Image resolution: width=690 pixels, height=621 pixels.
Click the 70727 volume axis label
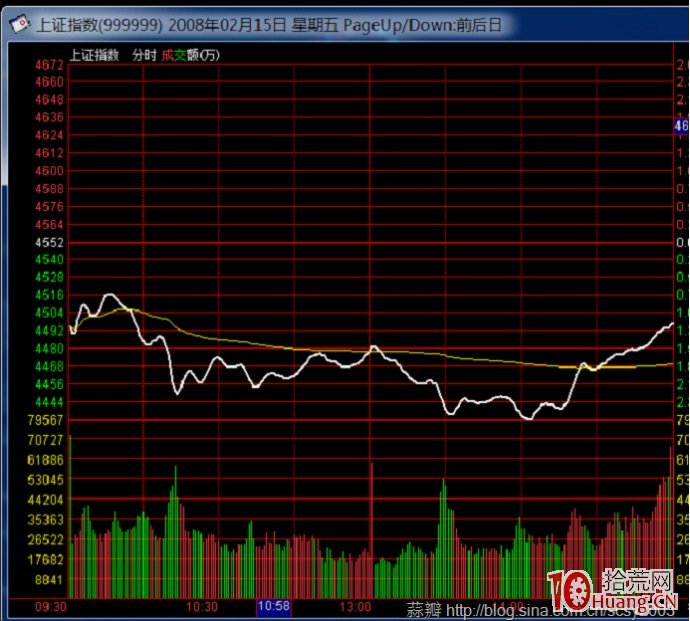(x=45, y=440)
